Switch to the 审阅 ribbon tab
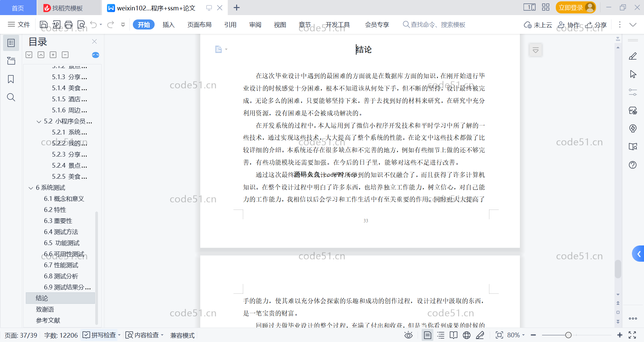Image resolution: width=644 pixels, height=342 pixels. click(x=255, y=24)
